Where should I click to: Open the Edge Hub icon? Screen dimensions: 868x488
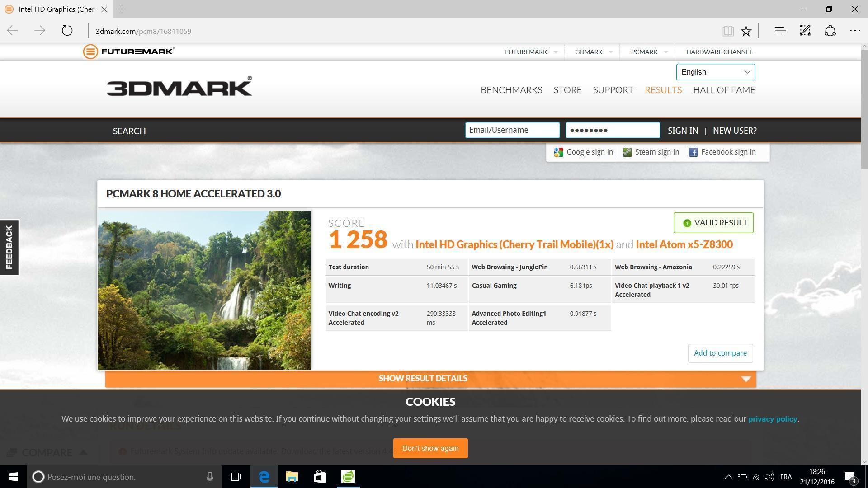click(780, 31)
